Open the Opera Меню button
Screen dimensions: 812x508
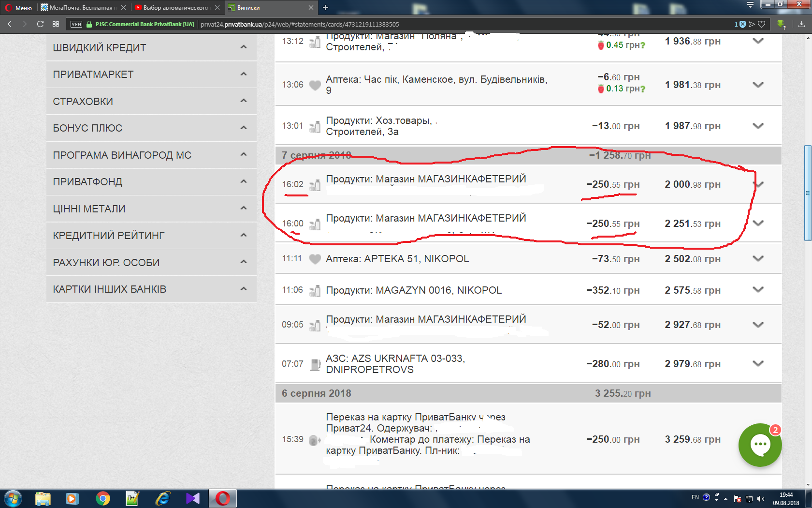[19, 7]
